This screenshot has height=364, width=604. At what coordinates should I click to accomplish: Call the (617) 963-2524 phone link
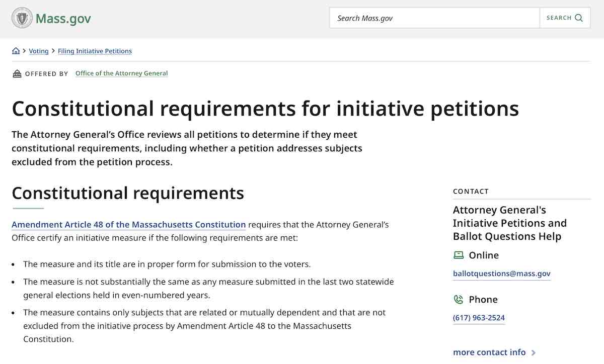(x=479, y=318)
